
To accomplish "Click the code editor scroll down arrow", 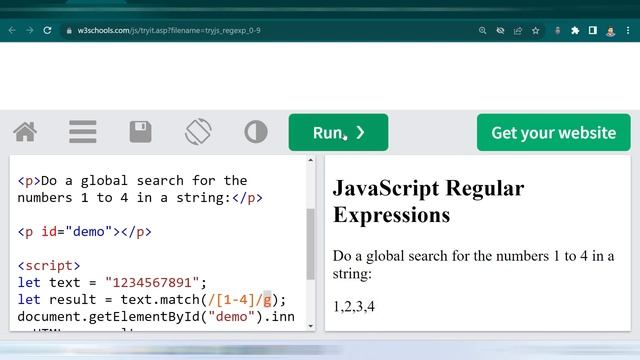I will pos(311,326).
